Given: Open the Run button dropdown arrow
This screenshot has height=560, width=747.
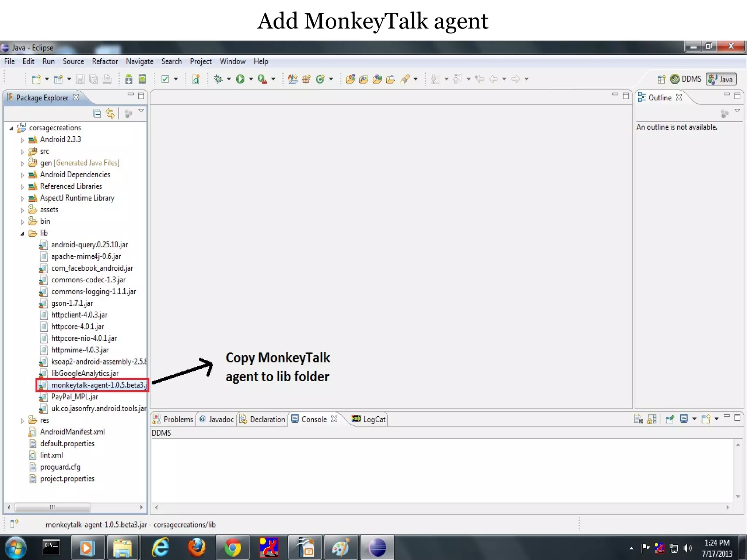Looking at the screenshot, I should (251, 79).
